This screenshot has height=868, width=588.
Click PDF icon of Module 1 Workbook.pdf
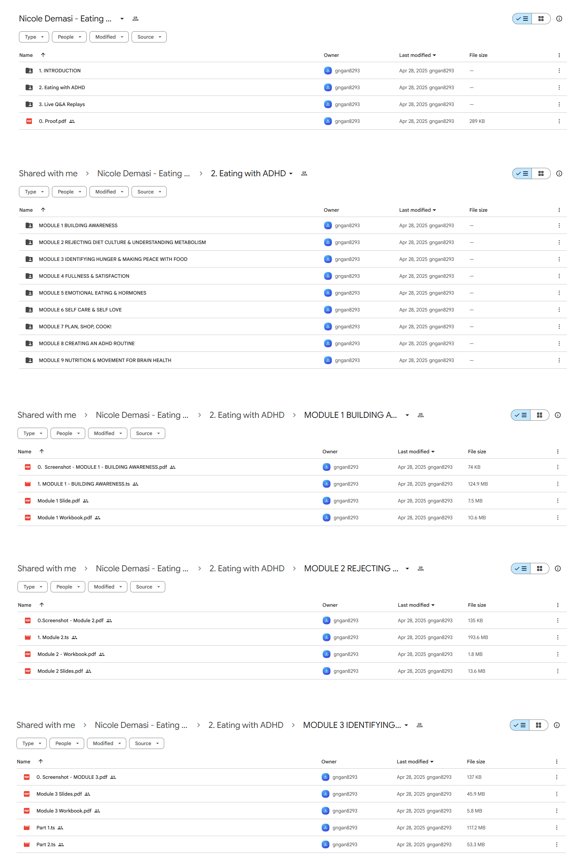tap(28, 517)
